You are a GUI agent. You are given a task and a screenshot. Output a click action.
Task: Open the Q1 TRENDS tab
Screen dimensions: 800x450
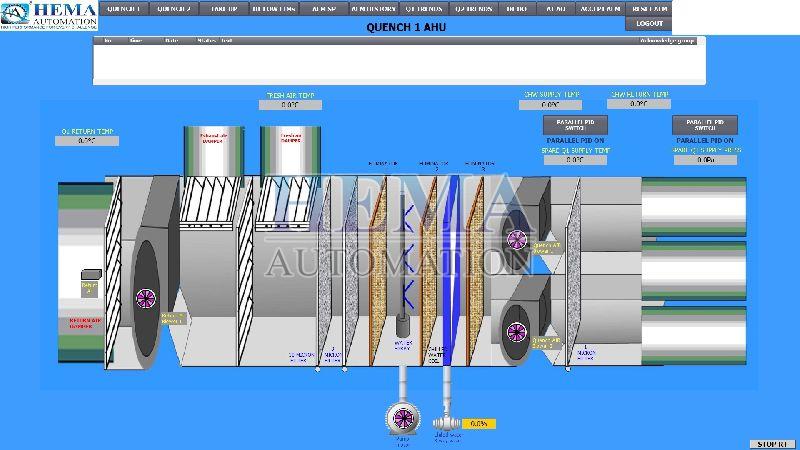[423, 9]
